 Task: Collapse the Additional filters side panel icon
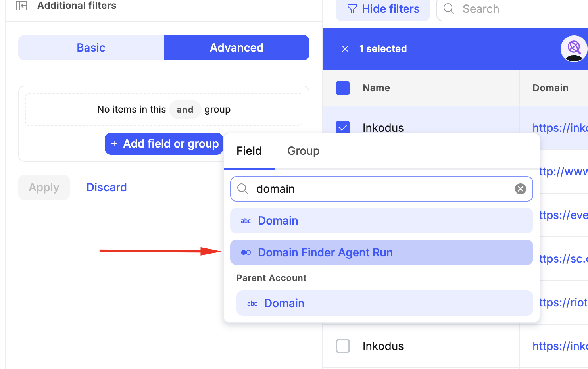pyautogui.click(x=21, y=6)
